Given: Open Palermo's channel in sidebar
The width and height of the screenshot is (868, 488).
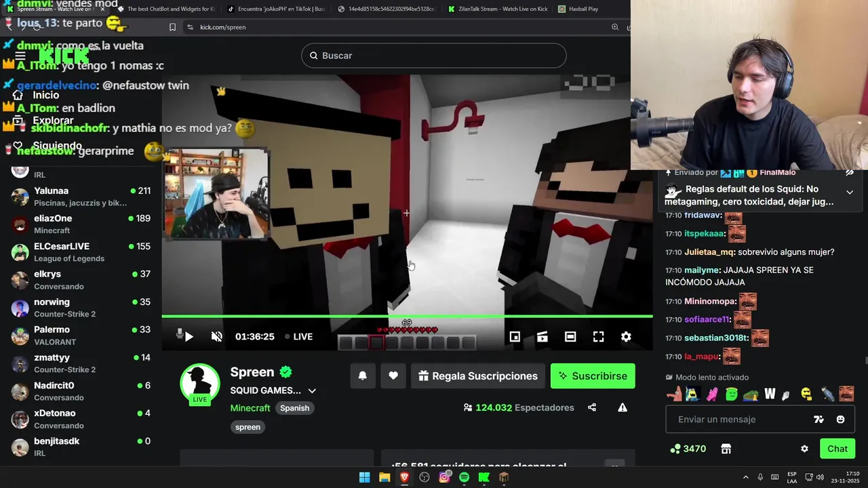Looking at the screenshot, I should coord(81,335).
